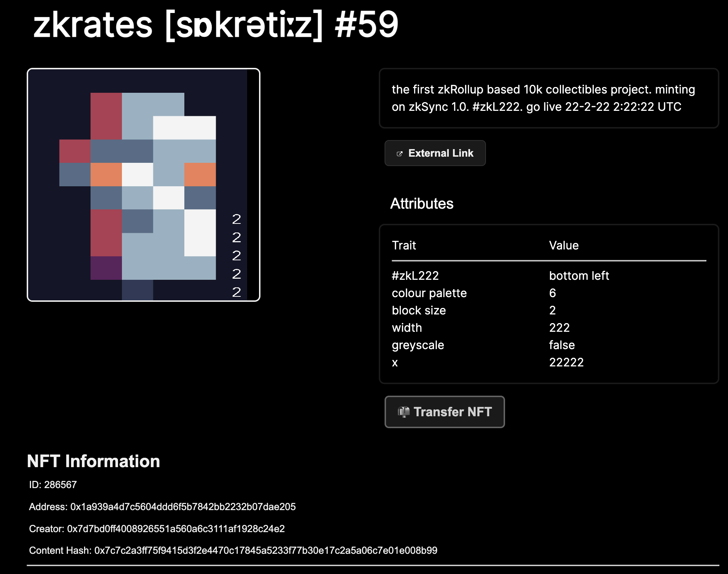Click the NFT ID 286567 text

tap(53, 485)
